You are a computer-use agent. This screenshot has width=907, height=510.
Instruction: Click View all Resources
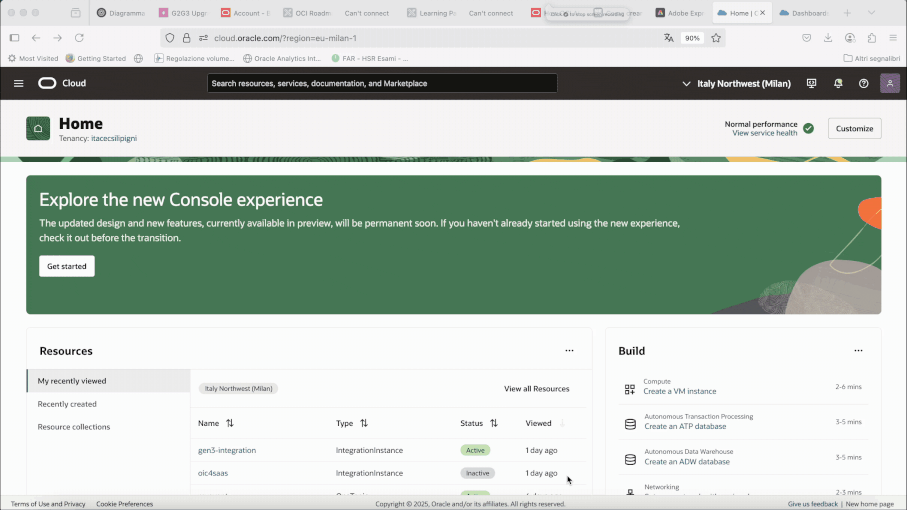536,389
